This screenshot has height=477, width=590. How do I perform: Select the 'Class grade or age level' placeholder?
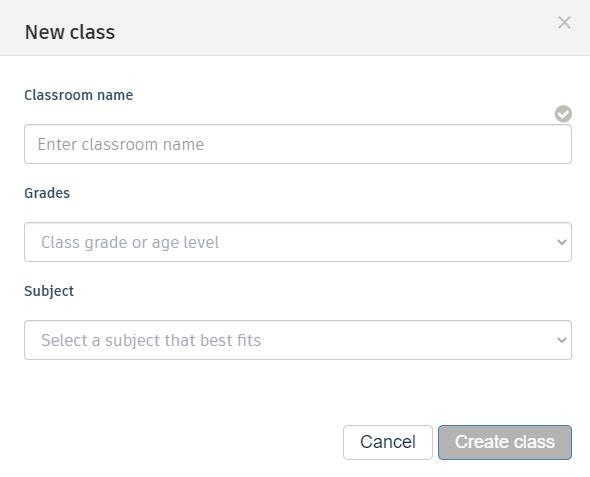pyautogui.click(x=130, y=242)
